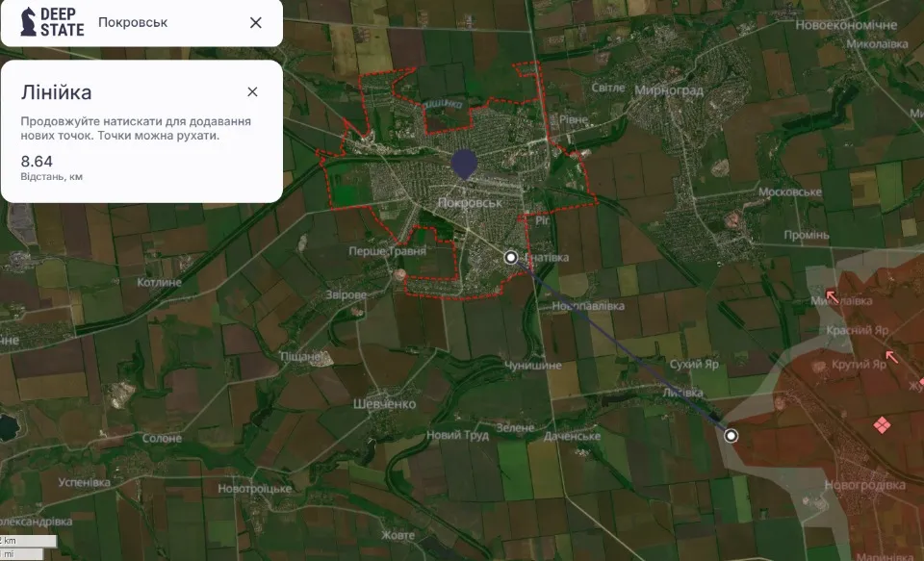Click the 8.64 distance value
The width and height of the screenshot is (924, 561).
[x=37, y=161]
